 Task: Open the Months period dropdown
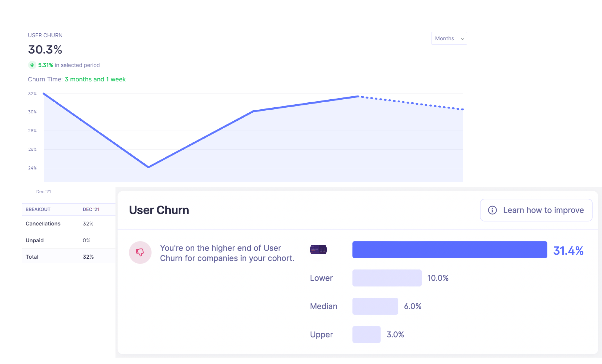point(448,38)
